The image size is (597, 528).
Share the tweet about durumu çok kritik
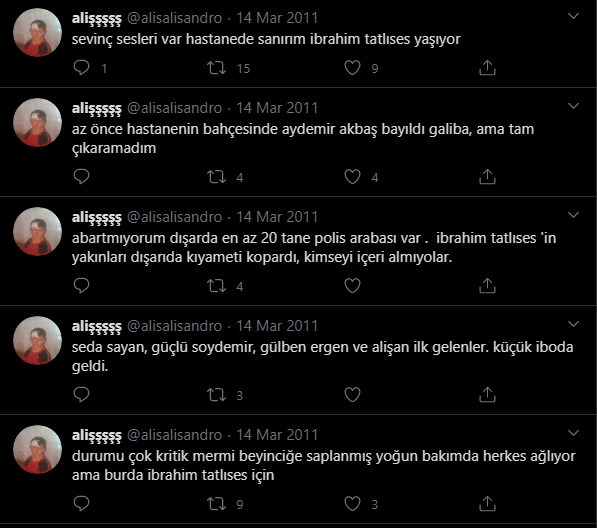pos(487,503)
